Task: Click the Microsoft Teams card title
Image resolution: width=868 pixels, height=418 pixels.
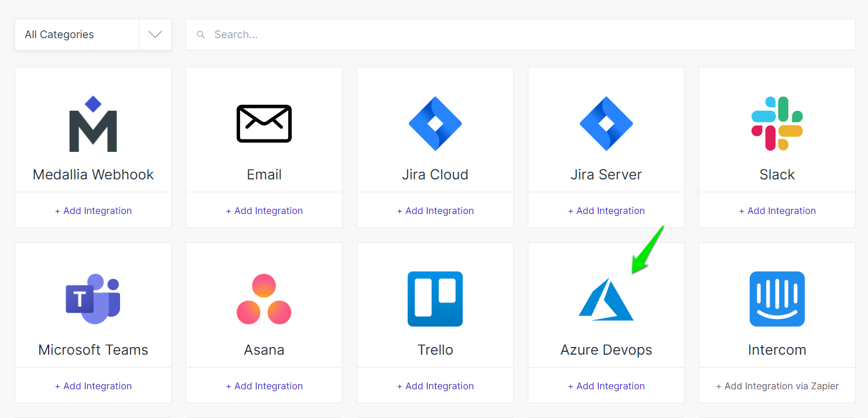Action: 93,350
